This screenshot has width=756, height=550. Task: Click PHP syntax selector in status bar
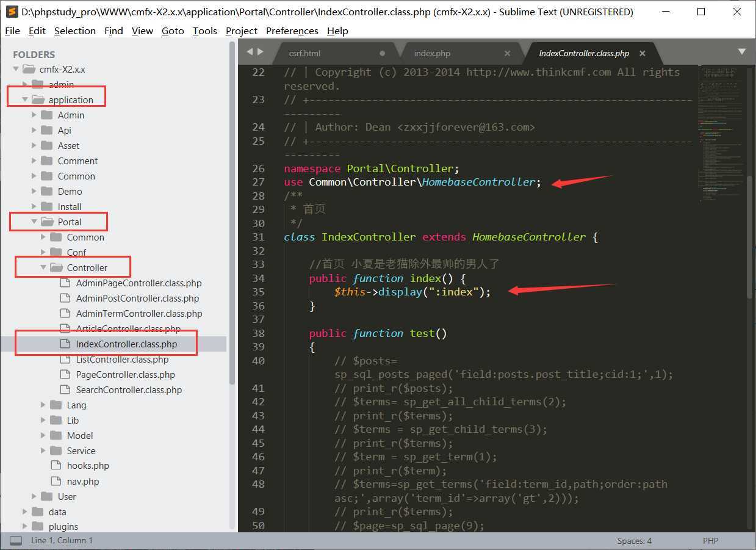pos(710,541)
